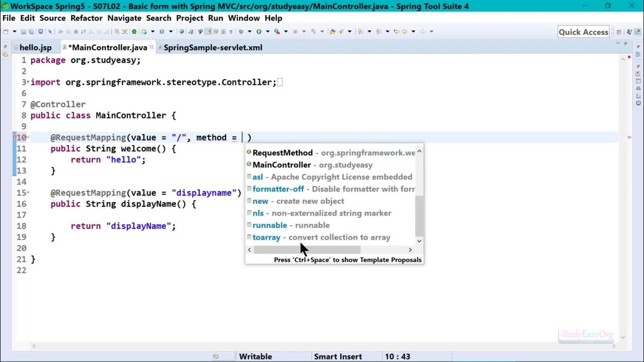Pick the 'toarray' template proposal
644x362 pixels.
[331, 237]
